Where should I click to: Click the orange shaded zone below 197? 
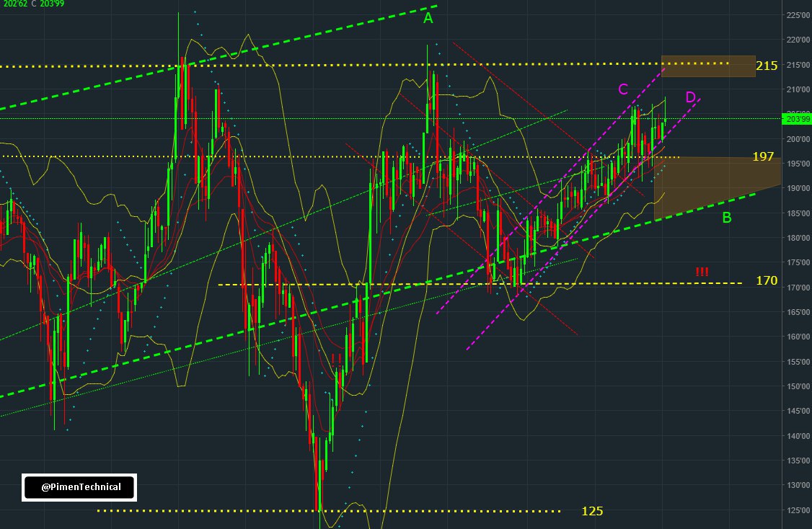pos(718,187)
